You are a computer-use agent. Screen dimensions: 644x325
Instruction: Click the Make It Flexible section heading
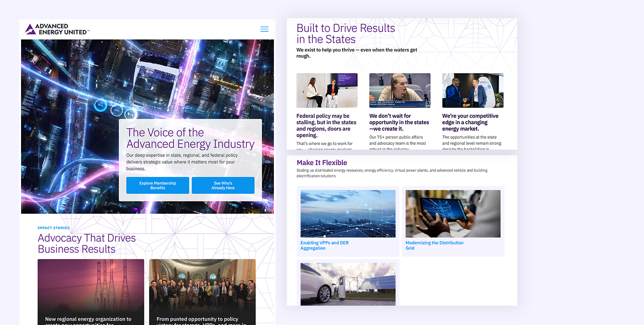322,162
